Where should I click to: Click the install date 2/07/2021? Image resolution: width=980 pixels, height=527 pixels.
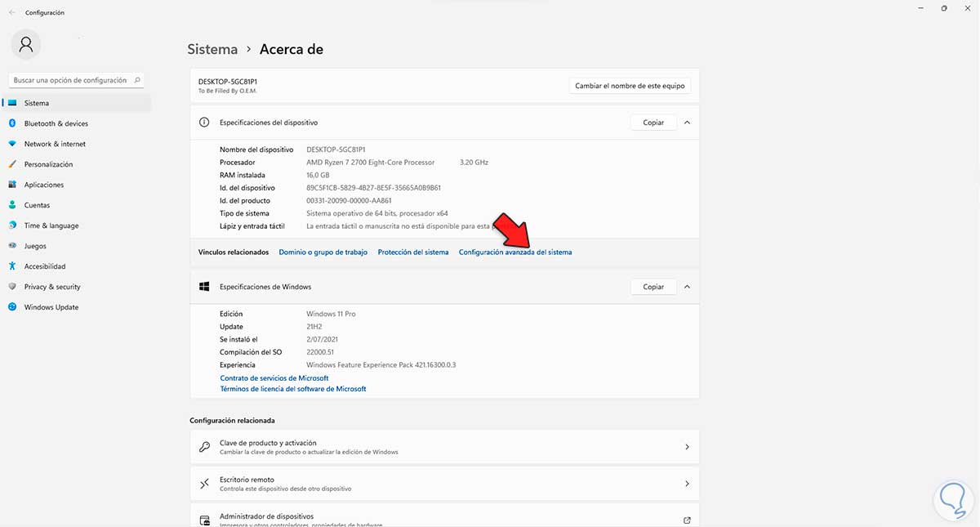pos(323,339)
